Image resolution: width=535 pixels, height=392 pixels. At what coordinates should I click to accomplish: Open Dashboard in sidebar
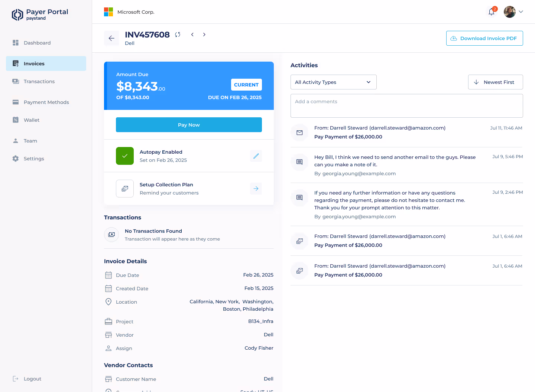coord(46,43)
